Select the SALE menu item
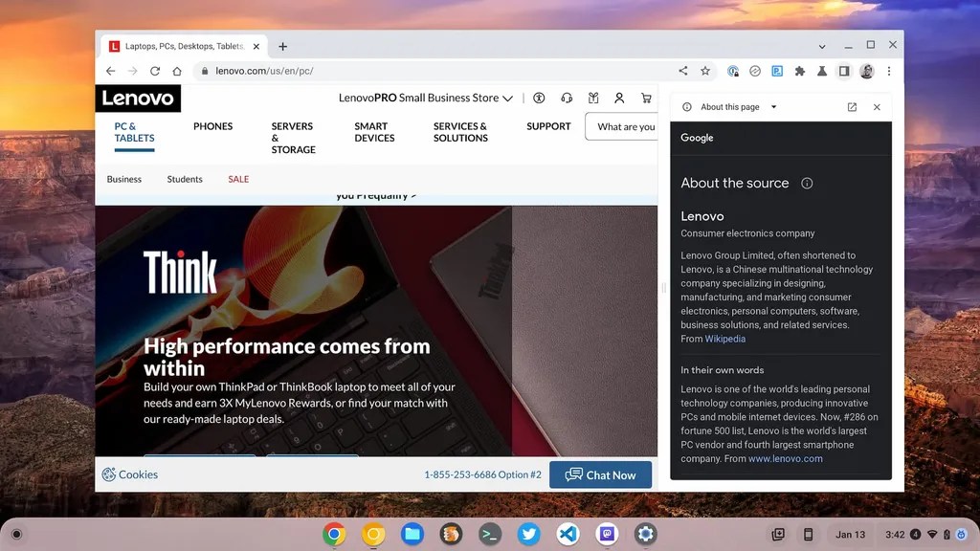The width and height of the screenshot is (980, 551). pos(237,179)
